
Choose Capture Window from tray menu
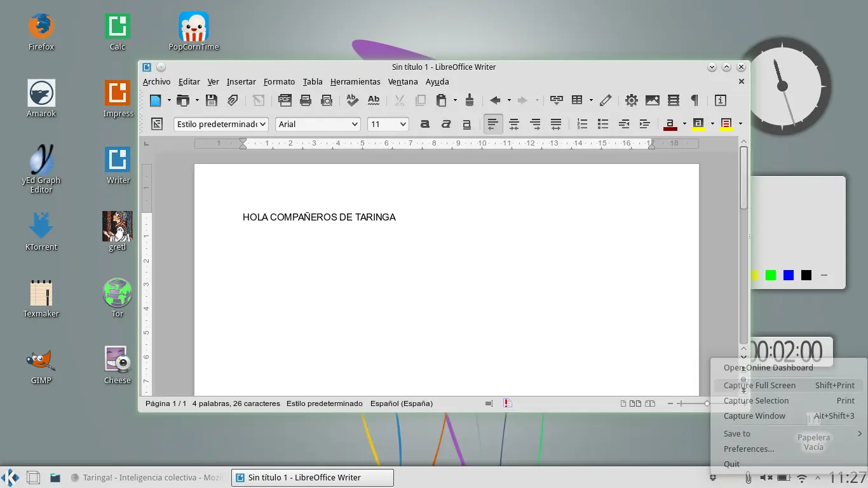pyautogui.click(x=789, y=416)
